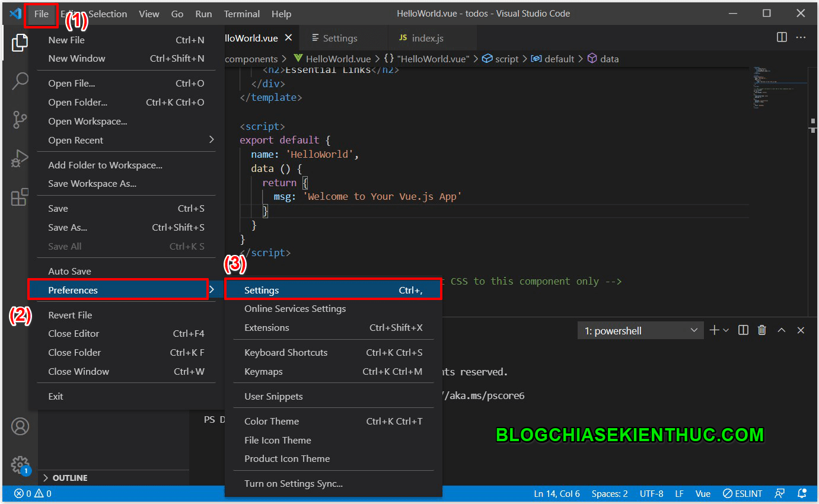This screenshot has width=819, height=504.
Task: Open the Selection menu
Action: 108,14
